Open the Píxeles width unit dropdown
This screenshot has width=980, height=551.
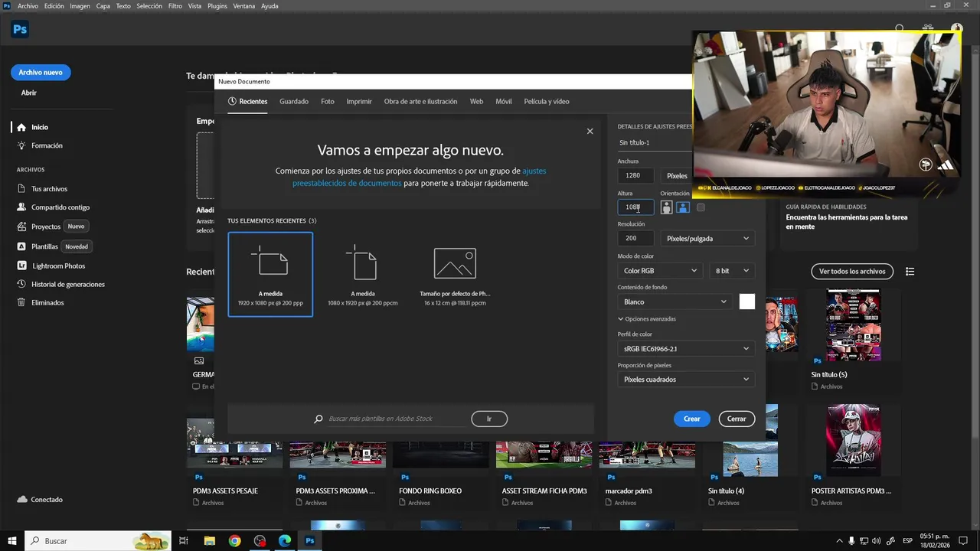[677, 176]
